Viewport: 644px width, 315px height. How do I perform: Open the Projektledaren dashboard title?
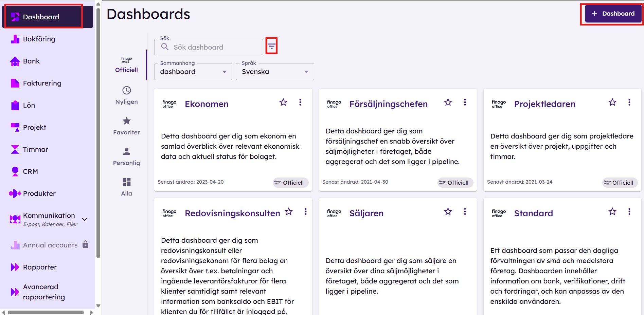(x=544, y=104)
